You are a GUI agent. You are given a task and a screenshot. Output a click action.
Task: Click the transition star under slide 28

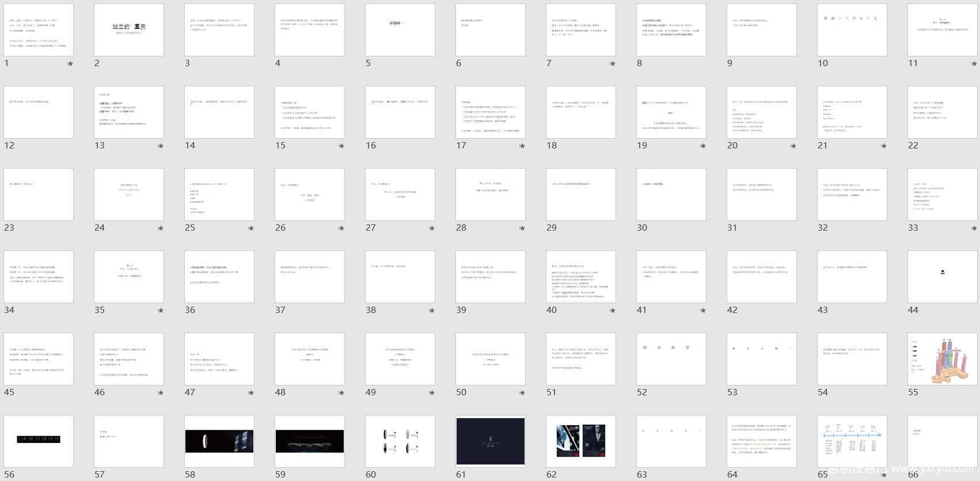click(x=522, y=228)
